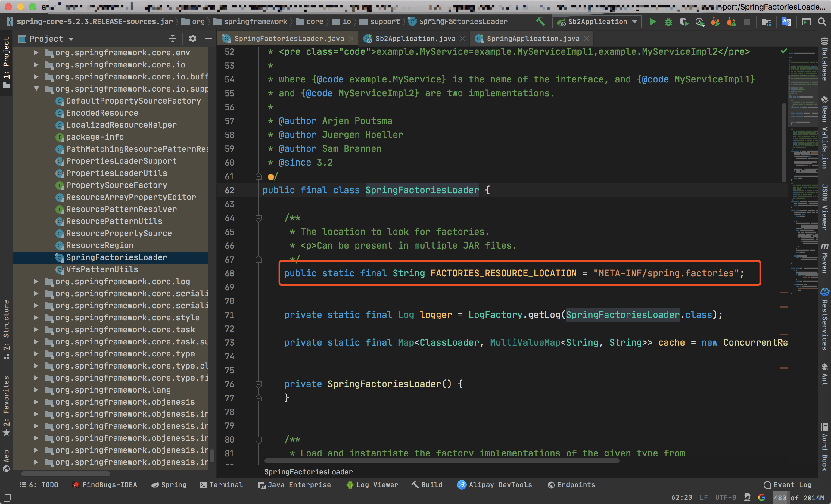Open the Spring tool window
The height and width of the screenshot is (504, 831).
pyautogui.click(x=169, y=485)
